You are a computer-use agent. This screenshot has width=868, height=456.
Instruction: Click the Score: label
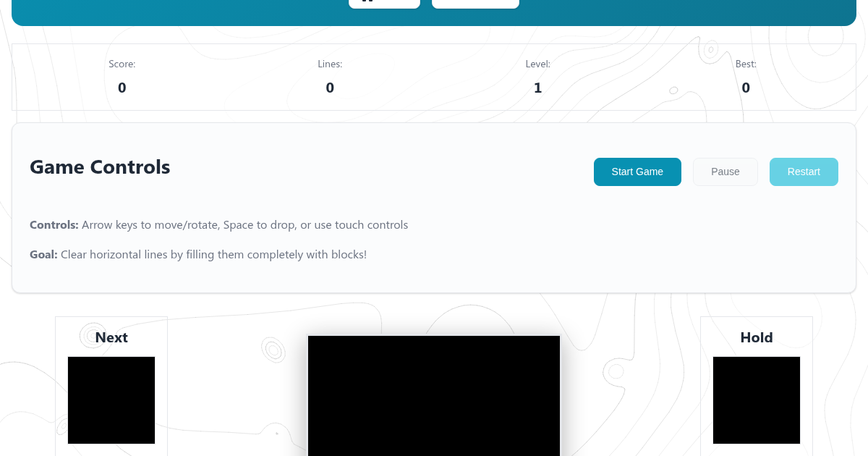[122, 64]
